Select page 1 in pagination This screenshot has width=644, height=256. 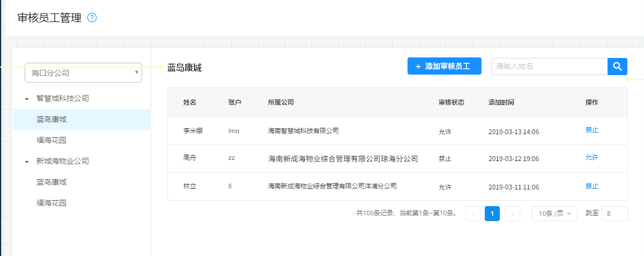pos(492,214)
